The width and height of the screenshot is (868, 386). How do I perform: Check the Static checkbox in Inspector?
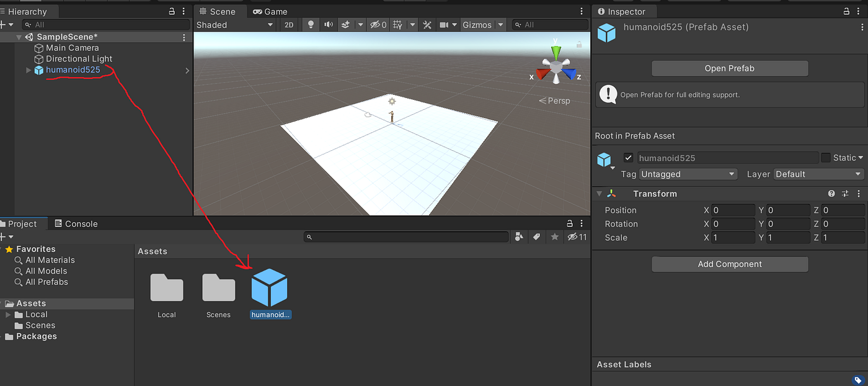click(x=825, y=158)
